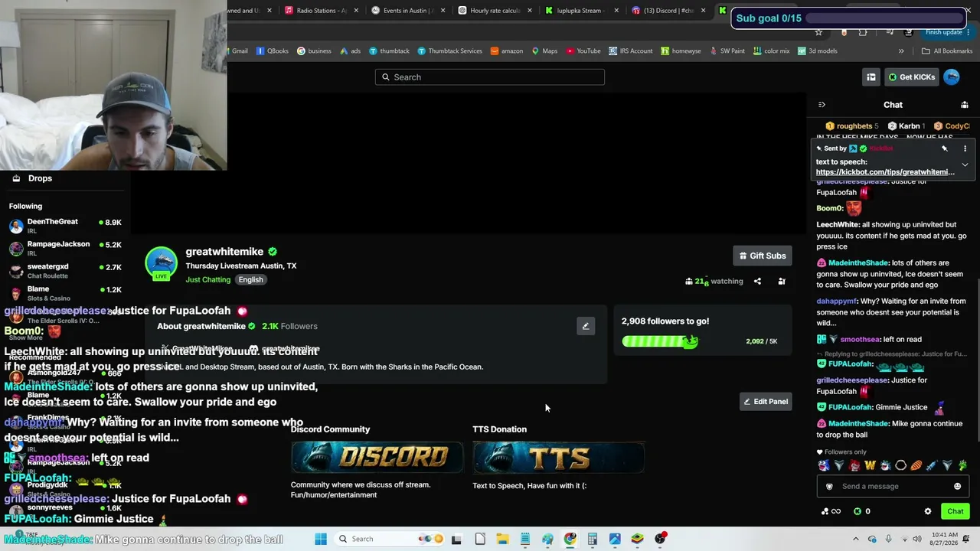Viewport: 980px width, 551px height.
Task: Select the Just Chatting category link
Action: tap(207, 280)
